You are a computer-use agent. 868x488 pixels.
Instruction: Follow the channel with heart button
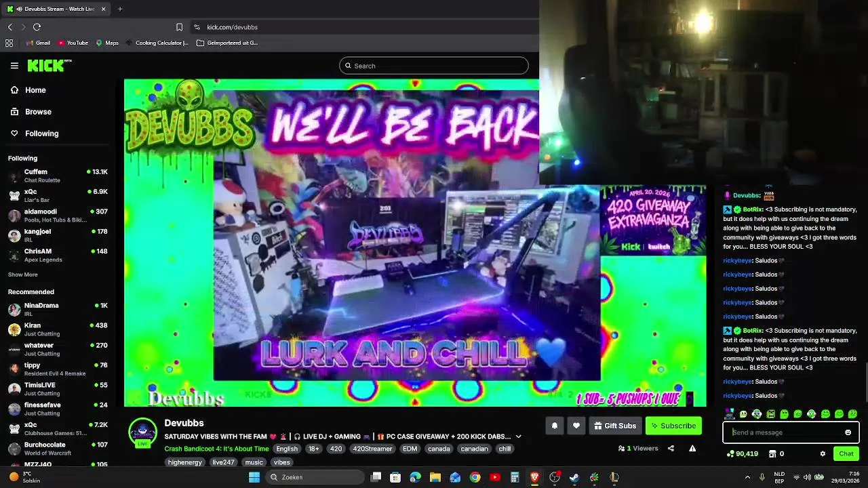tap(576, 426)
